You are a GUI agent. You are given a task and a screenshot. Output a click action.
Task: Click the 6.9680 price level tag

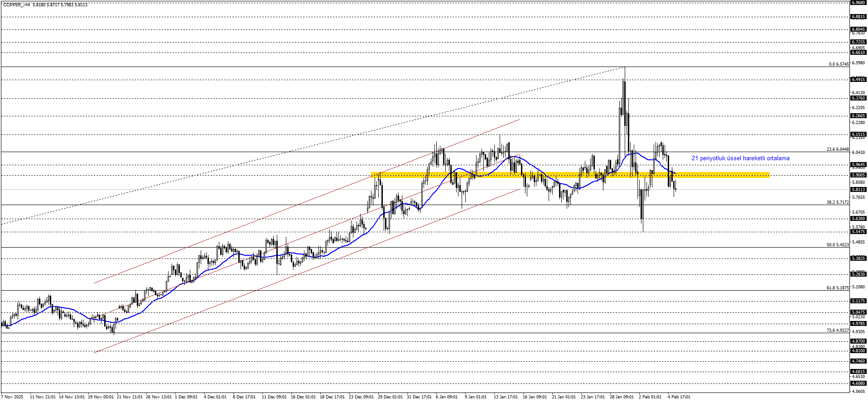point(858,3)
